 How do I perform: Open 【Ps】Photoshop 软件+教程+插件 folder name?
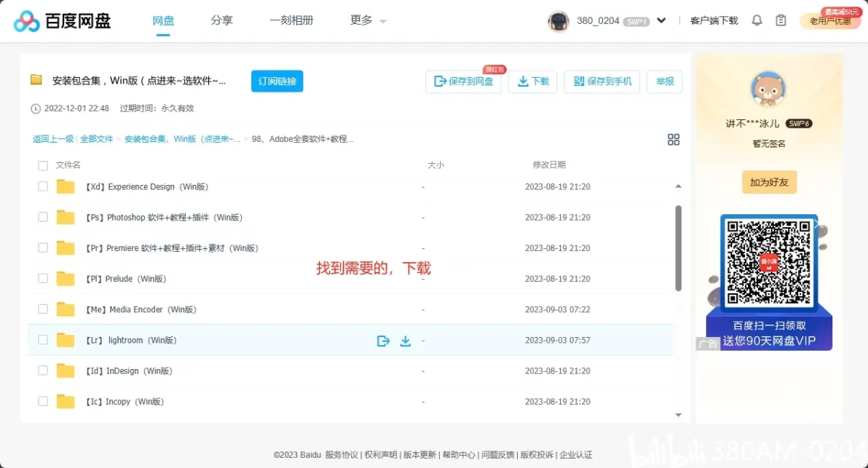pyautogui.click(x=164, y=218)
